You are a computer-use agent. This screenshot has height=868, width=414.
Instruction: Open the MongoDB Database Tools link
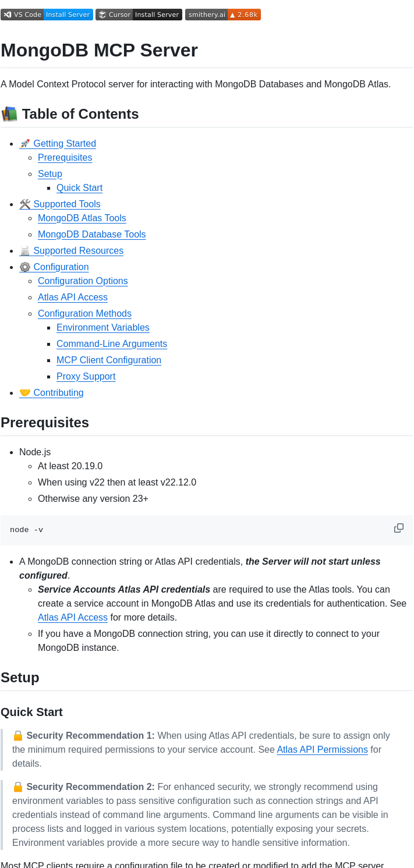point(91,234)
